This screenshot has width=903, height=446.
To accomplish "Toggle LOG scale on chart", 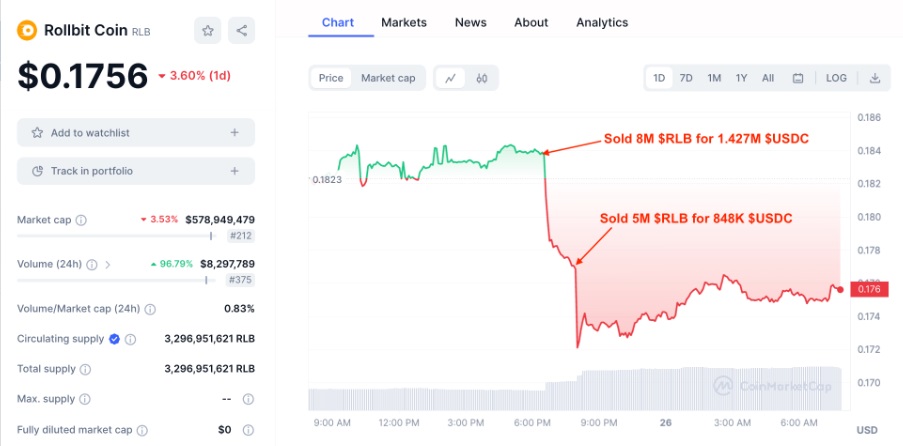I will tap(836, 78).
